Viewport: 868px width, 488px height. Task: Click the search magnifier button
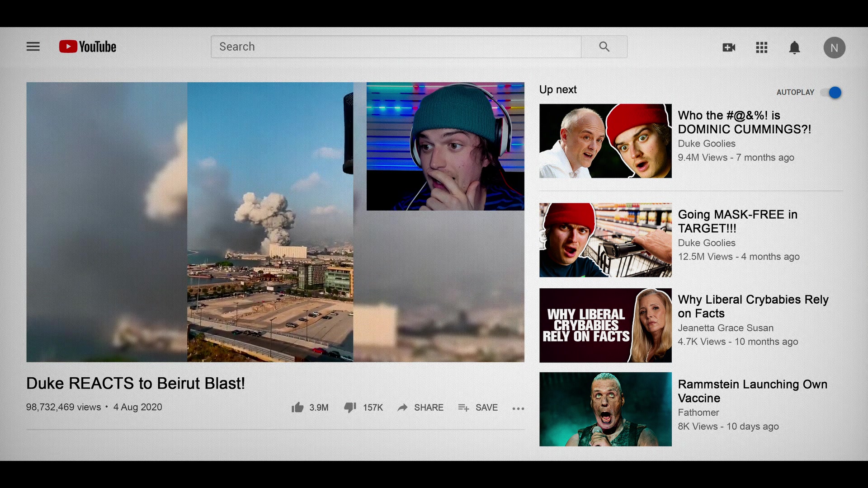[604, 47]
